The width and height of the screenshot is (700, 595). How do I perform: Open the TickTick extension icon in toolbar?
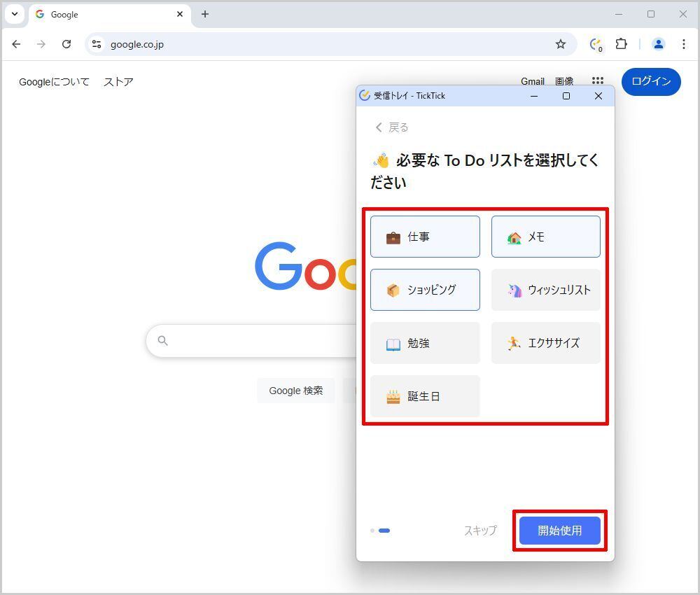(x=596, y=45)
